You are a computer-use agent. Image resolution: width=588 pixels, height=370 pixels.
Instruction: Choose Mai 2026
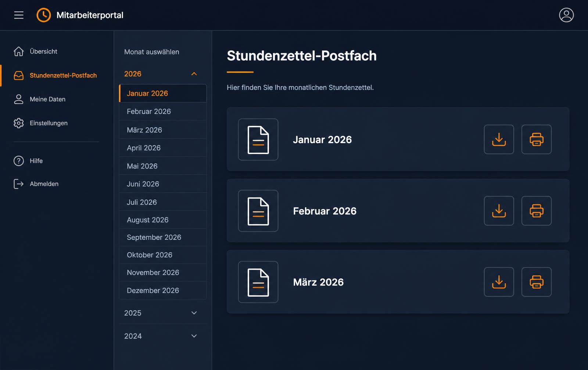[x=163, y=166]
